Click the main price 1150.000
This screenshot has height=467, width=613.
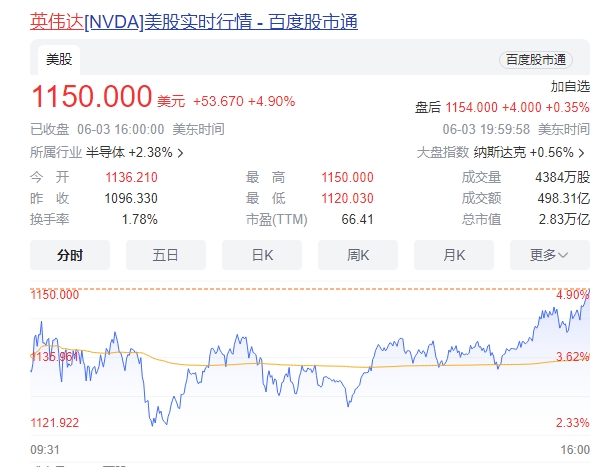(x=91, y=97)
